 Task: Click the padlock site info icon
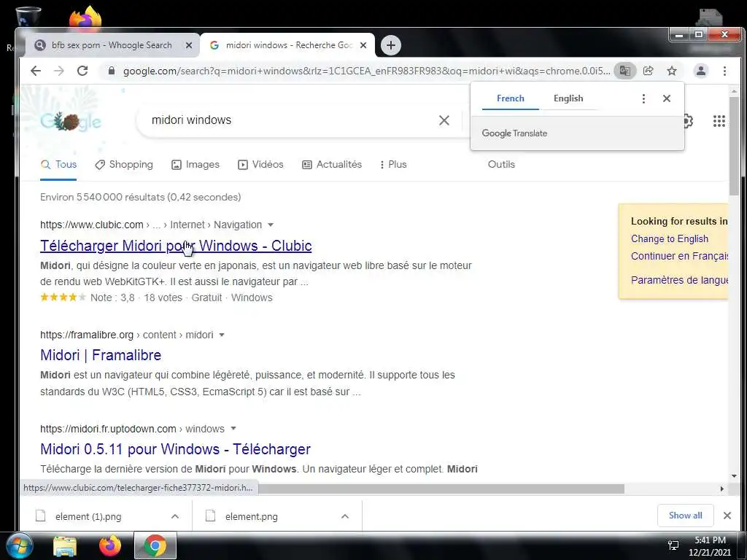pyautogui.click(x=112, y=71)
